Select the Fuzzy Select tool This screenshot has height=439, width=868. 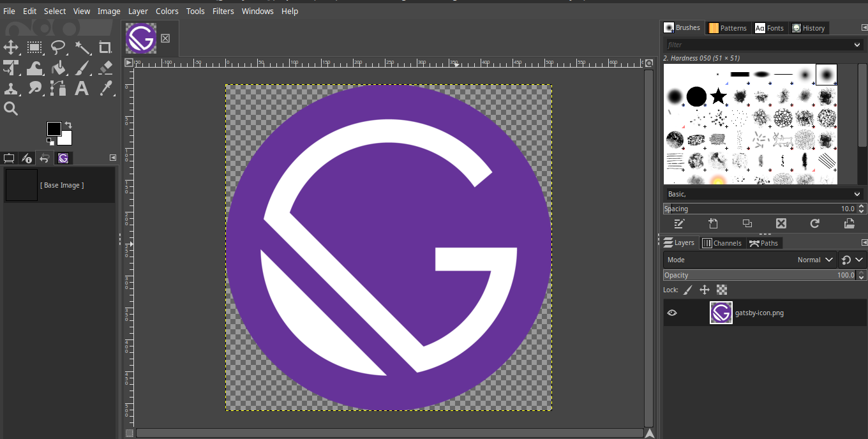(x=82, y=47)
